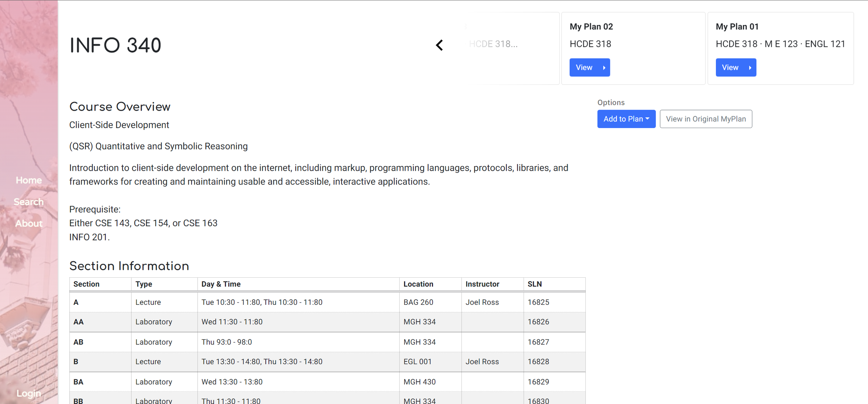
Task: Click Login in the sidebar
Action: tap(29, 393)
